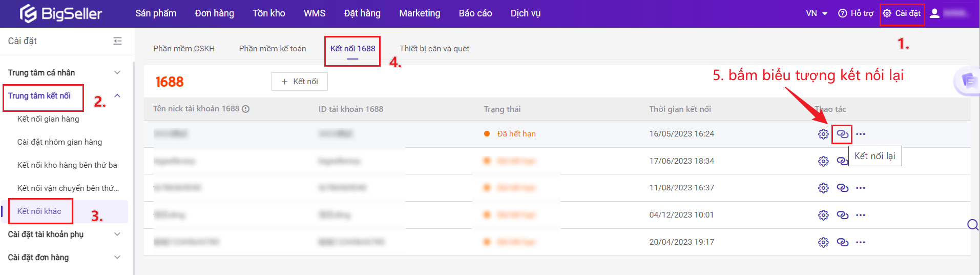Viewport: 980px width, 275px height.
Task: Open the Marketing menu
Action: pos(420,13)
